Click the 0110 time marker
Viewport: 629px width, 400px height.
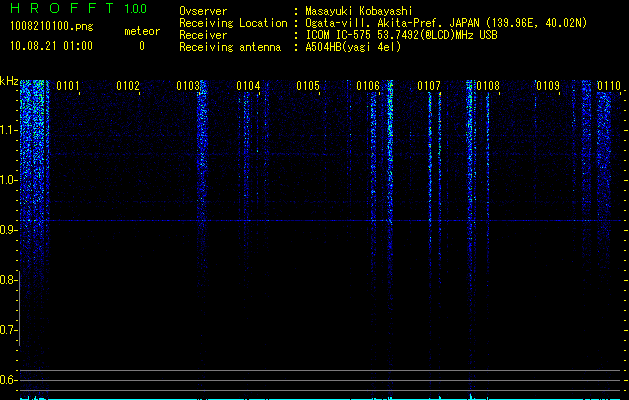point(609,86)
